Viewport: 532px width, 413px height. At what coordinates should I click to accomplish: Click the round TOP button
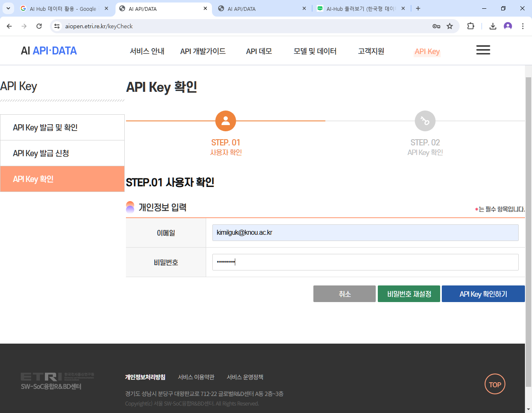(495, 384)
